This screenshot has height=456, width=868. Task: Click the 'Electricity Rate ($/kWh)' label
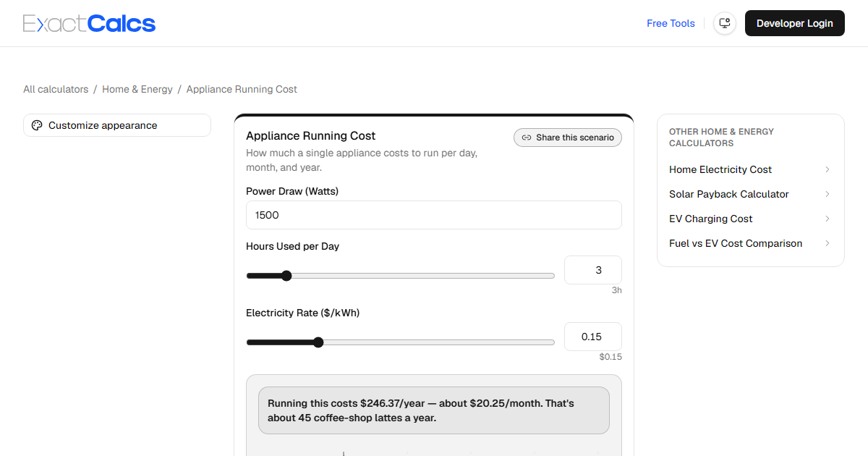303,313
